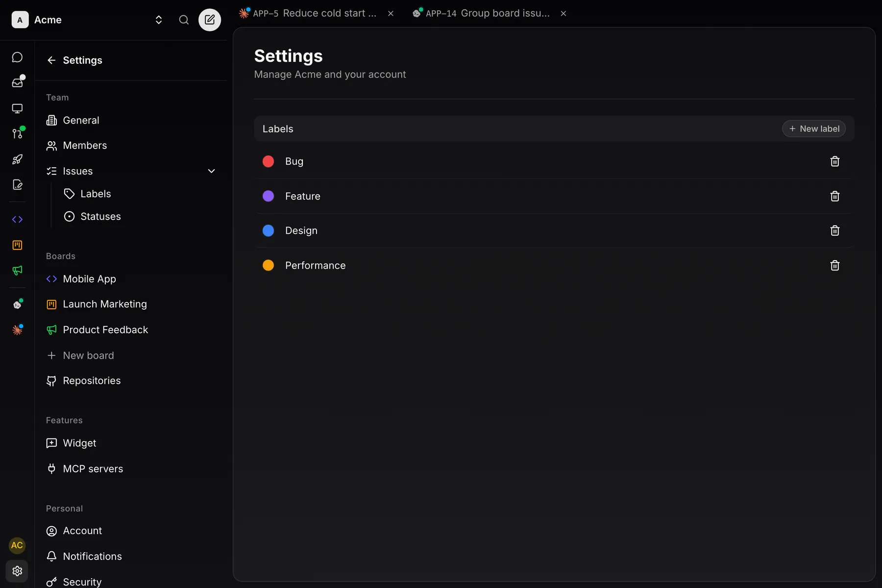Click the rocket icon in left rail
Image resolution: width=882 pixels, height=588 pixels.
point(17,159)
